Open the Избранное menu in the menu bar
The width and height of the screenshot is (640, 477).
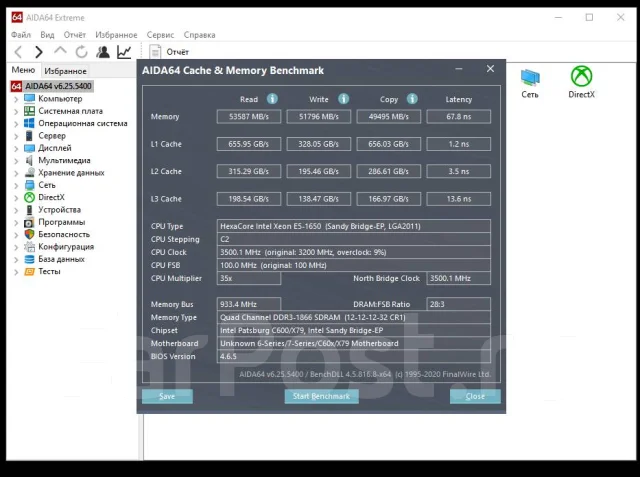pyautogui.click(x=116, y=35)
